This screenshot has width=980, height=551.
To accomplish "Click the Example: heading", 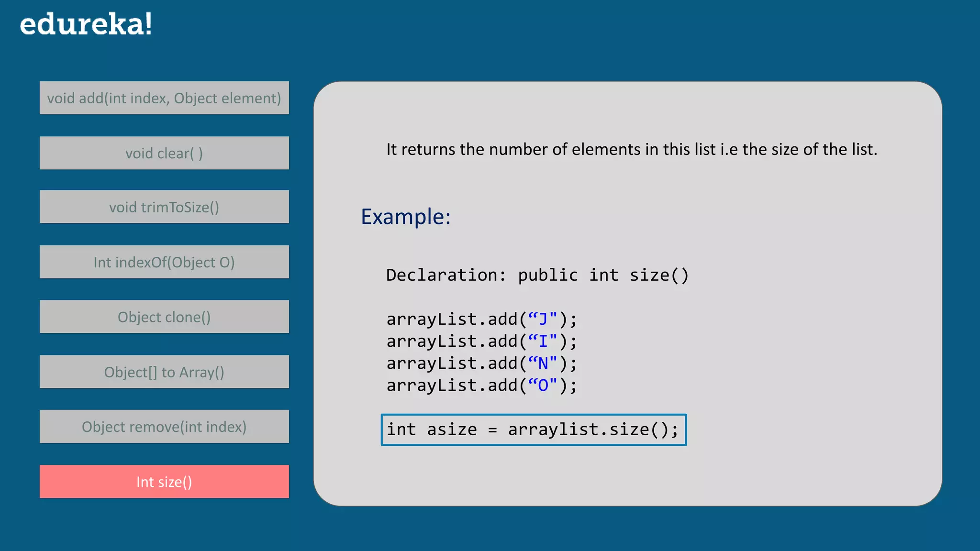I will point(406,217).
